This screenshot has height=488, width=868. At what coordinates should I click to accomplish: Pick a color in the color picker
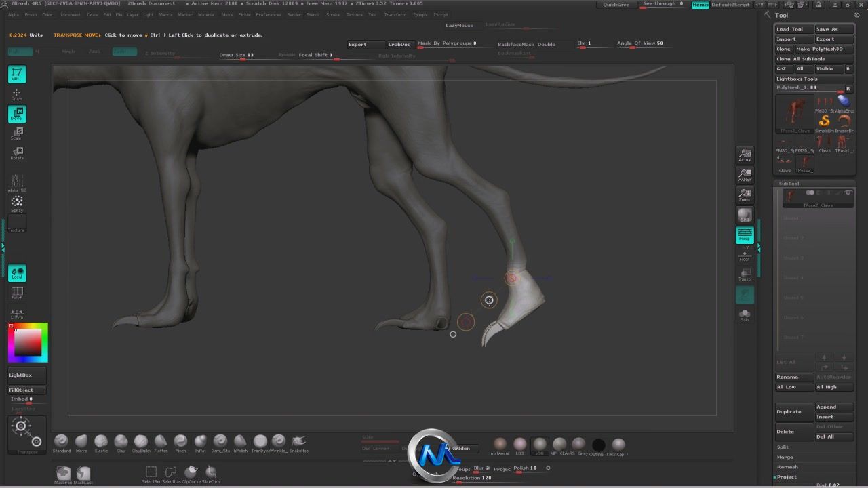(x=28, y=342)
